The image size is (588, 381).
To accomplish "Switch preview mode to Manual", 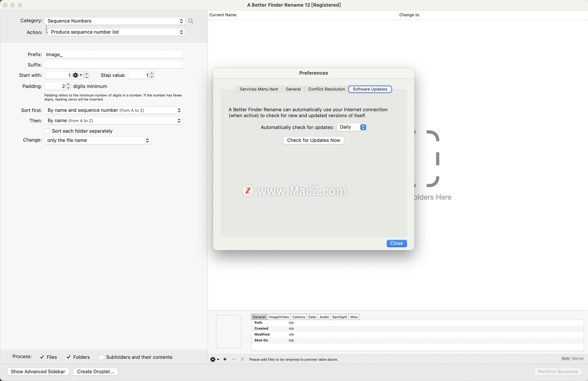I will click(x=578, y=358).
